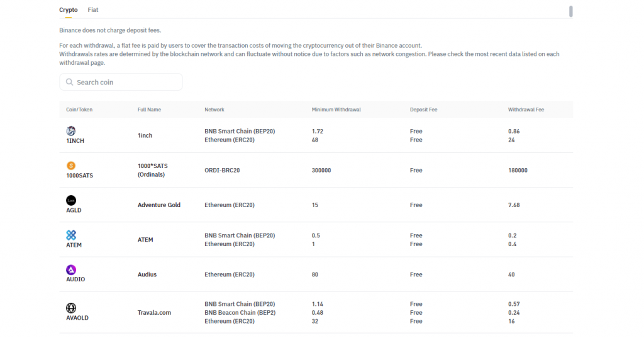The height and width of the screenshot is (338, 644).
Task: Click the Travala.com full name
Action: (x=154, y=313)
